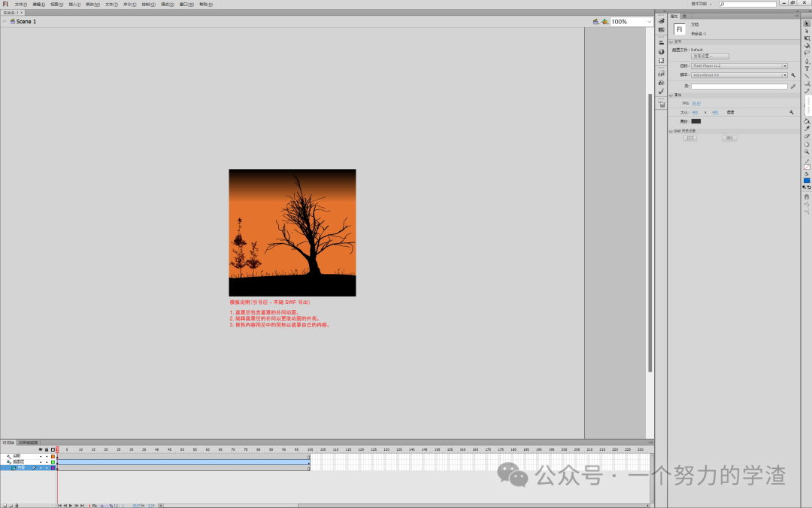This screenshot has height=508, width=812.
Task: Open the Transform panel icon in dock
Action: 662,61
